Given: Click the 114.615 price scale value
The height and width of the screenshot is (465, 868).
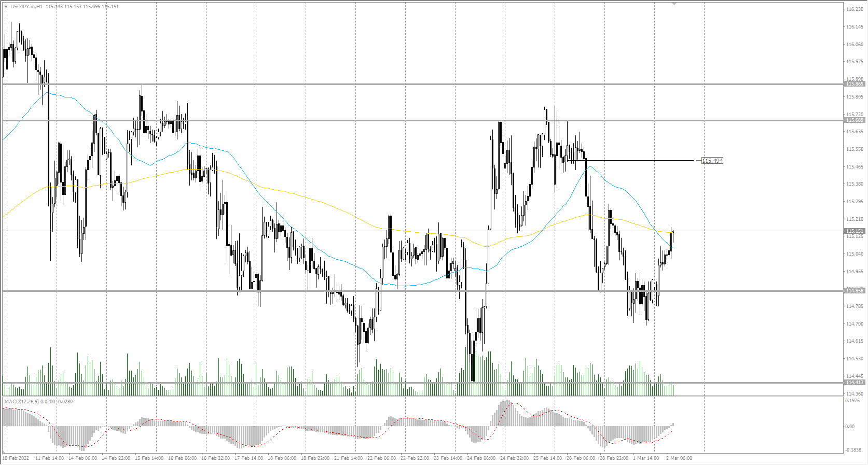Looking at the screenshot, I should pos(855,341).
